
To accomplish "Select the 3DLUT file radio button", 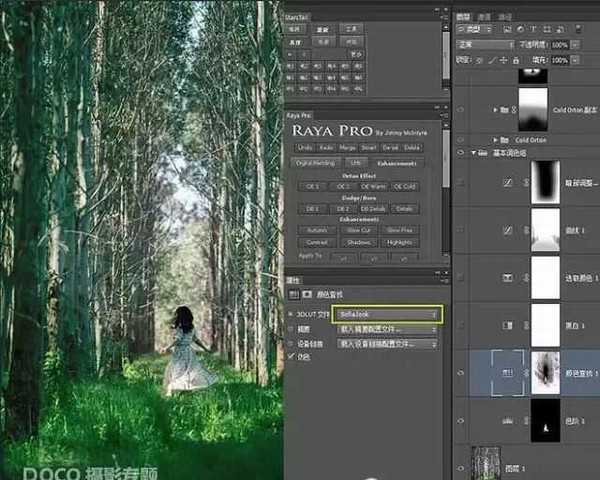I will (292, 314).
